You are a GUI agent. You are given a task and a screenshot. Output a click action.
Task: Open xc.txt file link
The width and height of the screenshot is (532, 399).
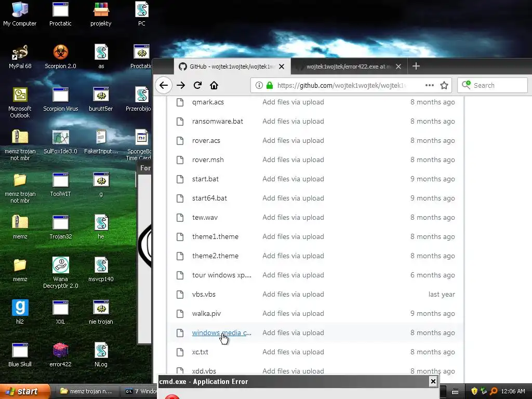pos(200,352)
